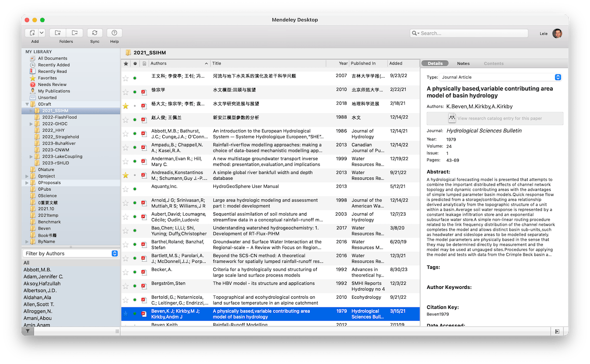This screenshot has width=590, height=364.
Task: Select the 2022-FlashFlood folder
Action: (59, 117)
